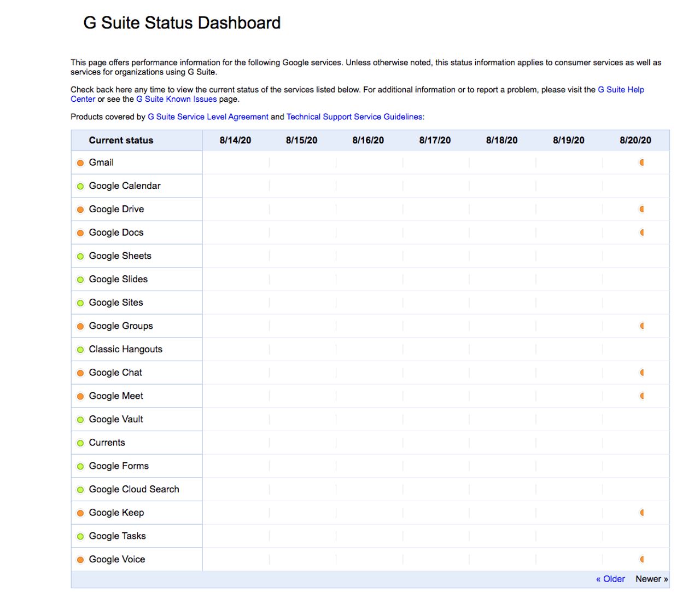Click Google Docs' orange status indicator

pos(80,233)
